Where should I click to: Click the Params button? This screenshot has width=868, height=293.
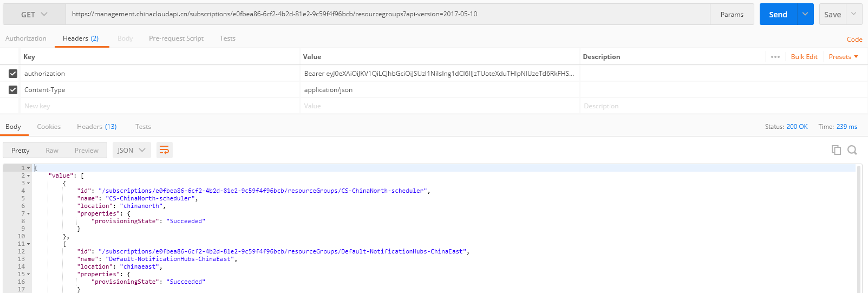tap(732, 15)
